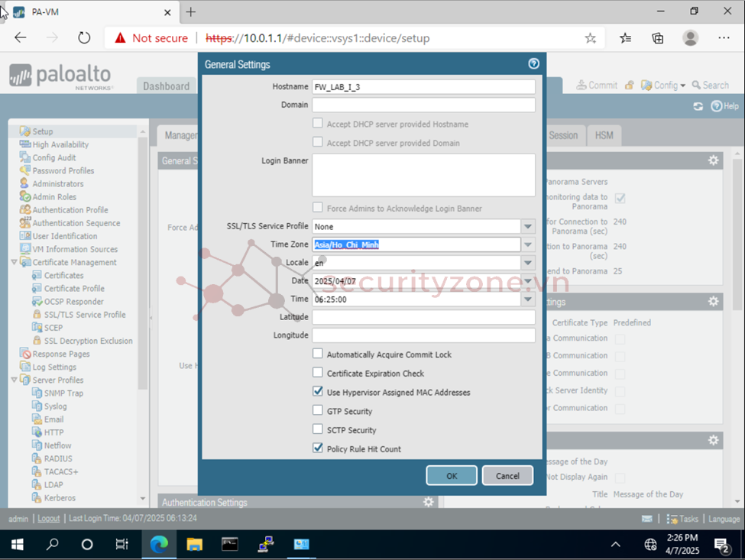Collapse the Server Profiles tree node
Screen dimensions: 745x560
(14, 380)
